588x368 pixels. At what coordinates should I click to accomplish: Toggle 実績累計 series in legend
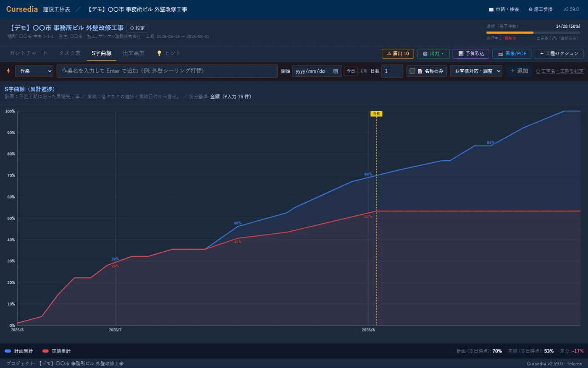(x=56, y=351)
